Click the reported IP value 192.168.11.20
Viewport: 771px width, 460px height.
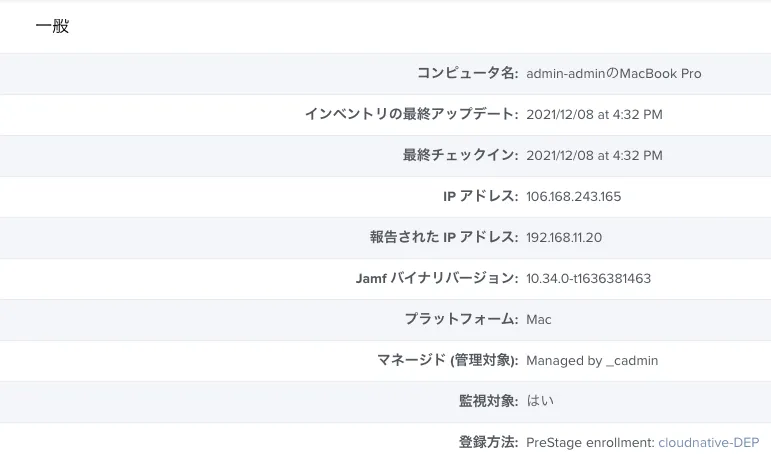(x=564, y=238)
